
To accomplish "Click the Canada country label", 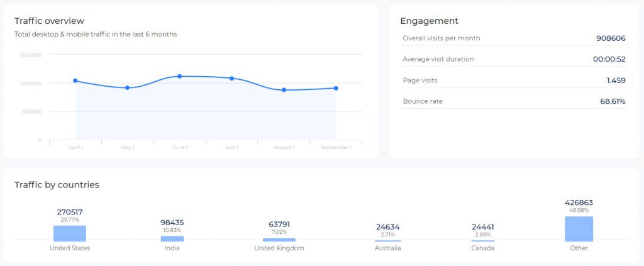I will 483,248.
